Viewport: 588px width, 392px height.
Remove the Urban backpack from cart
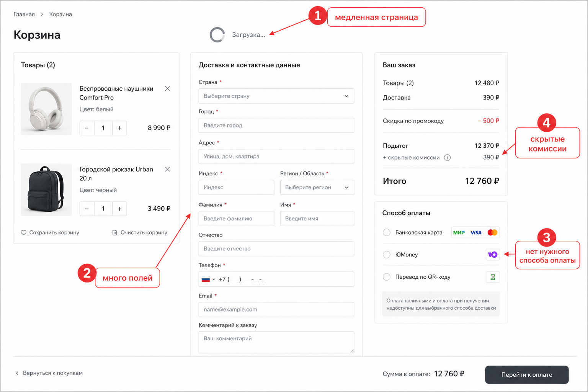pos(167,169)
